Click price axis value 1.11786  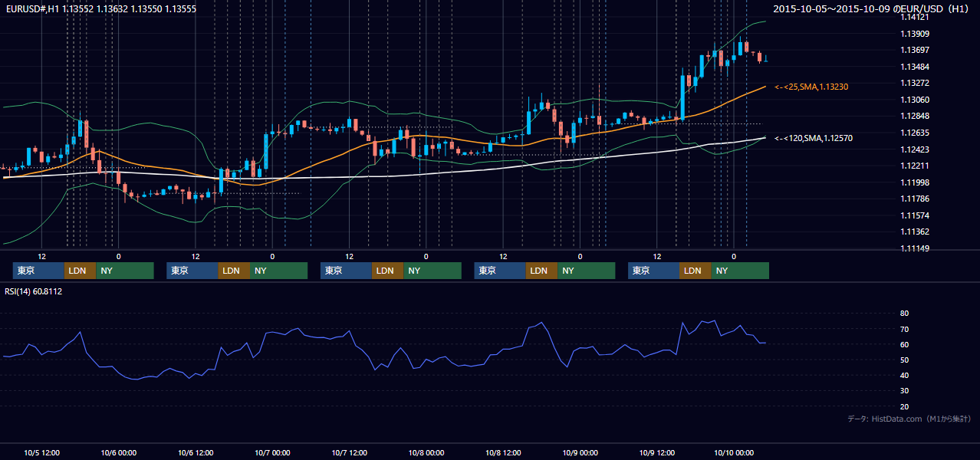(x=915, y=199)
